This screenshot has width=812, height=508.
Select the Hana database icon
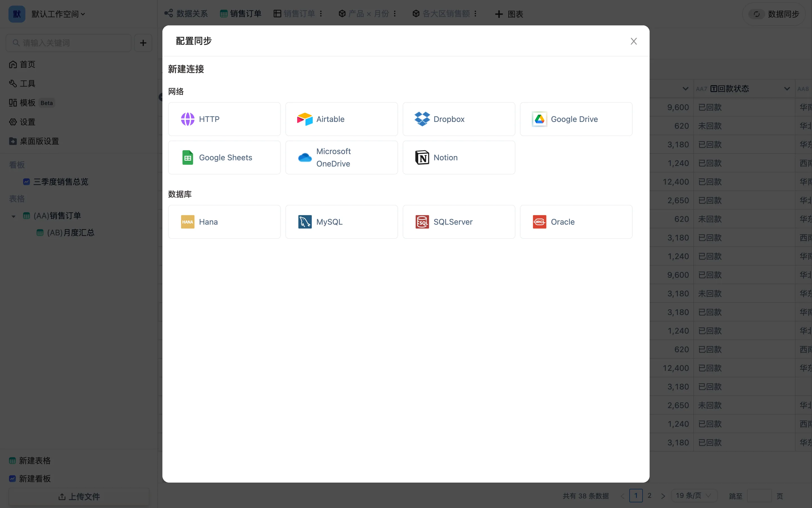pos(187,222)
